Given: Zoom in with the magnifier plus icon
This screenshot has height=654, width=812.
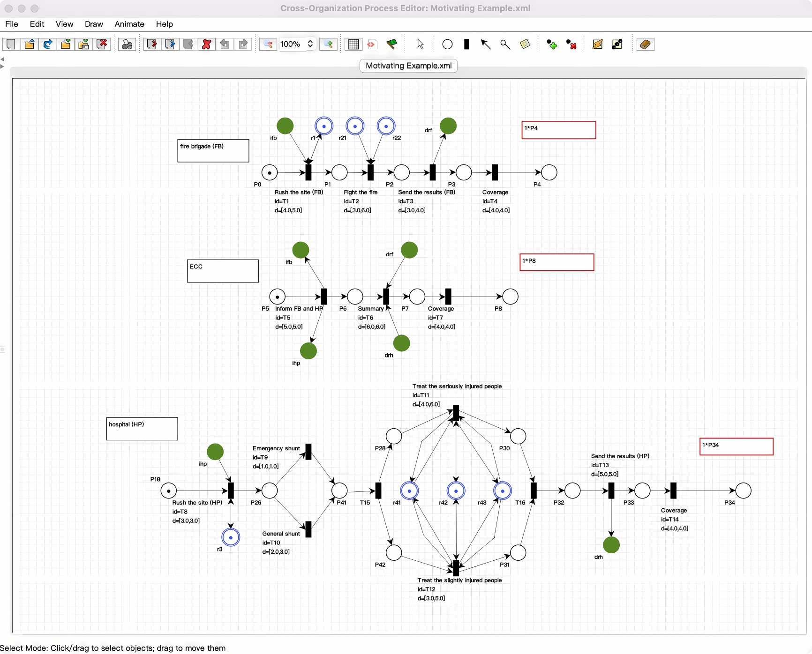Looking at the screenshot, I should [x=329, y=44].
